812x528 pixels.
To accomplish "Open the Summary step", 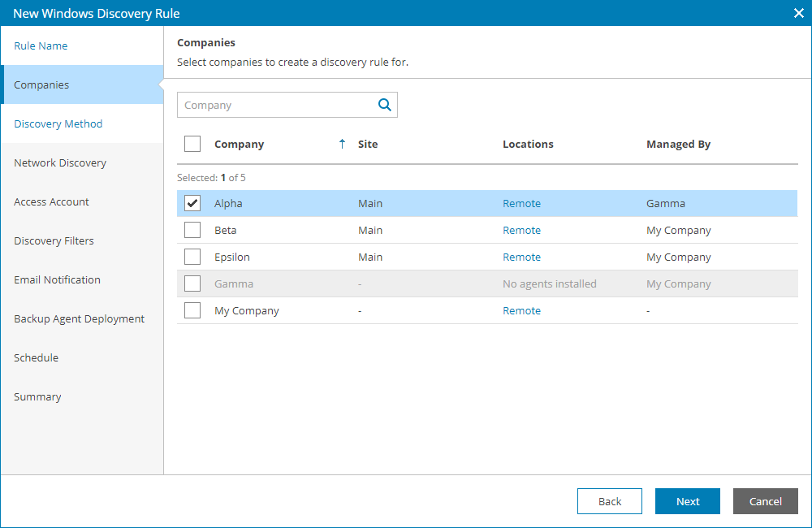I will pos(82,396).
